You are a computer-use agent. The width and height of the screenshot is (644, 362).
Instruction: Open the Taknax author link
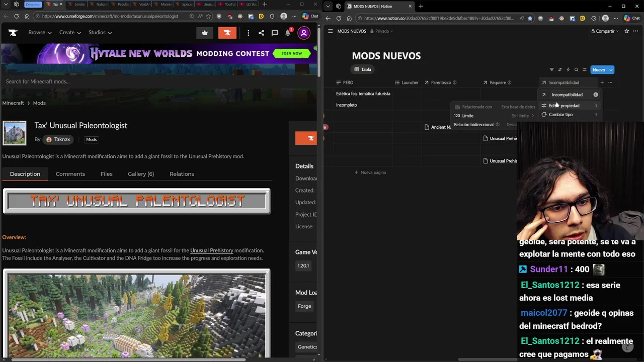(x=58, y=139)
